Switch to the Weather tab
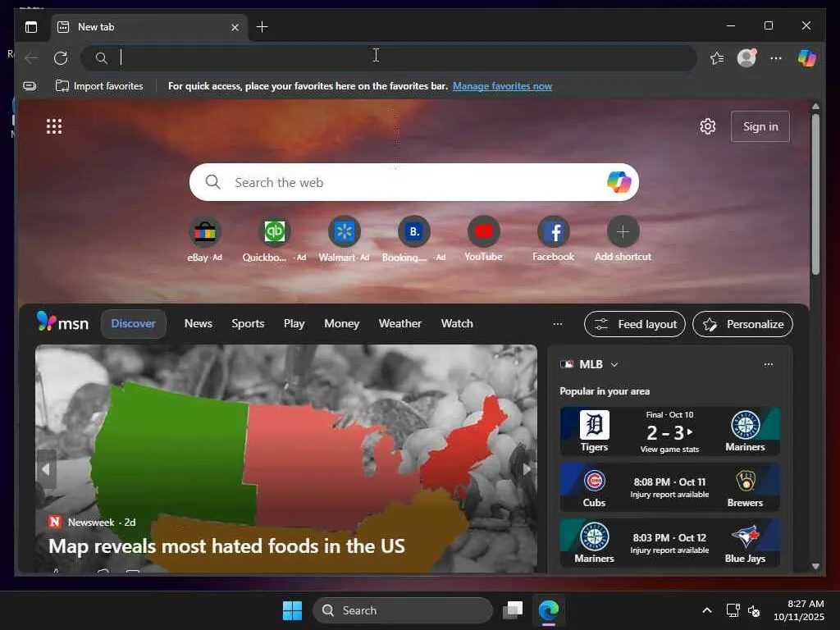This screenshot has height=630, width=840. pyautogui.click(x=399, y=323)
